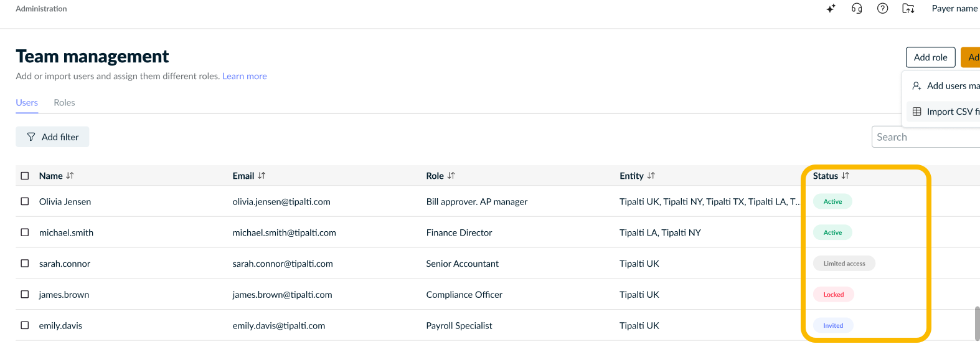Select the Olivia Jensen row checkbox
The height and width of the screenshot is (344, 980).
pos(25,201)
